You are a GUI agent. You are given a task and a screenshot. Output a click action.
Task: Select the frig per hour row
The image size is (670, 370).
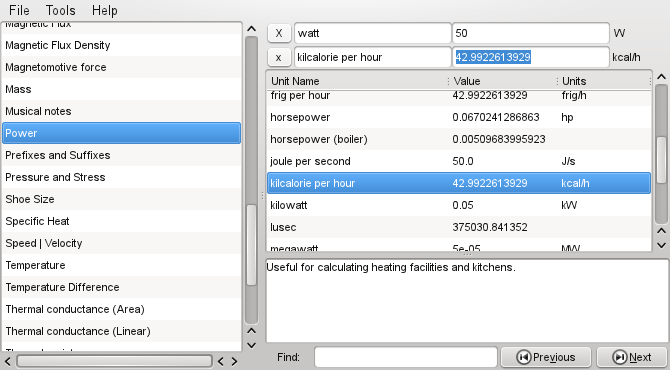(459, 97)
